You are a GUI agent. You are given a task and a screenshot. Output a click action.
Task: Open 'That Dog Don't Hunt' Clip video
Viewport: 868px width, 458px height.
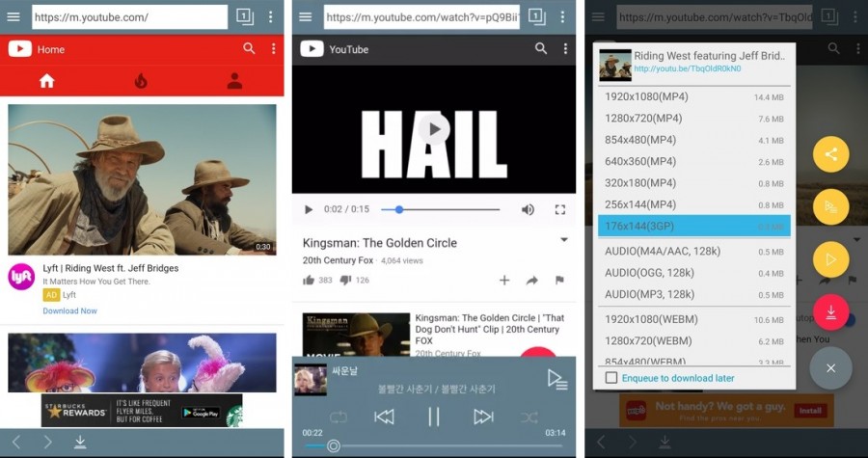coord(434,335)
